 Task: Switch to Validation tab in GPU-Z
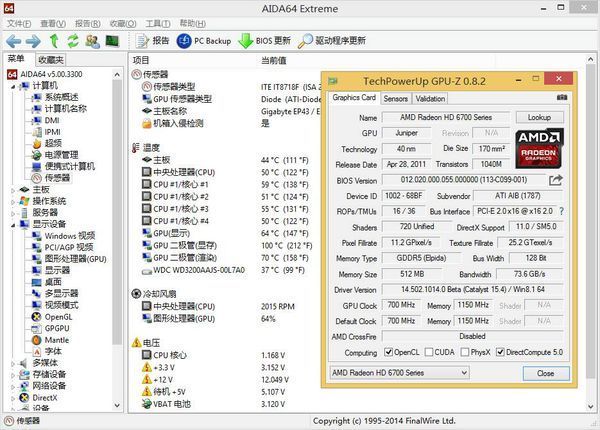click(430, 99)
